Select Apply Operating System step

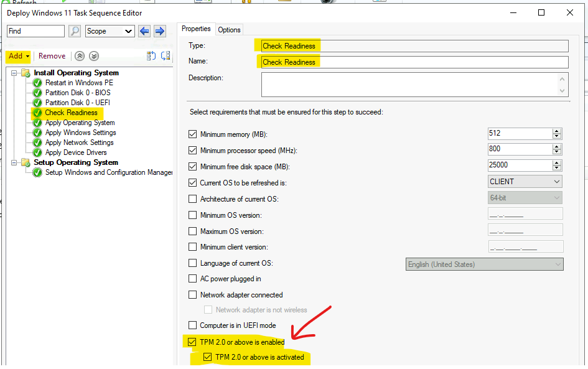click(x=80, y=123)
